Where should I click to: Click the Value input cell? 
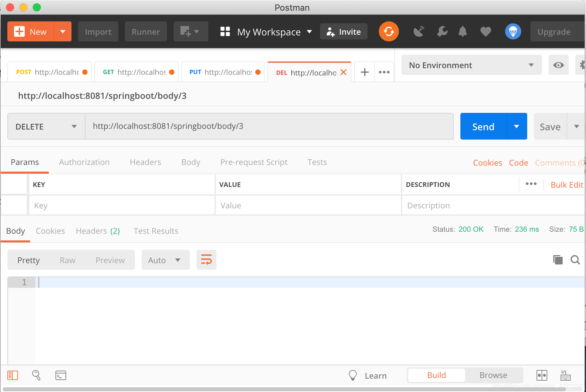point(308,205)
